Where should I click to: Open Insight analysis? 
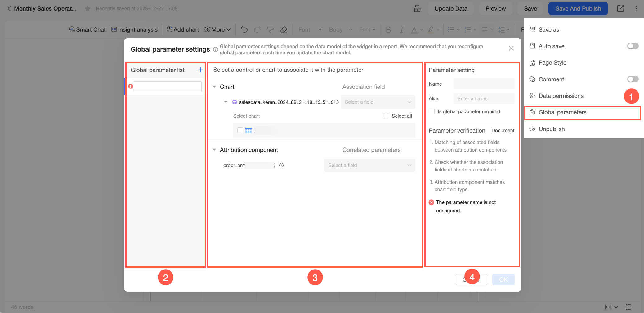coord(134,29)
